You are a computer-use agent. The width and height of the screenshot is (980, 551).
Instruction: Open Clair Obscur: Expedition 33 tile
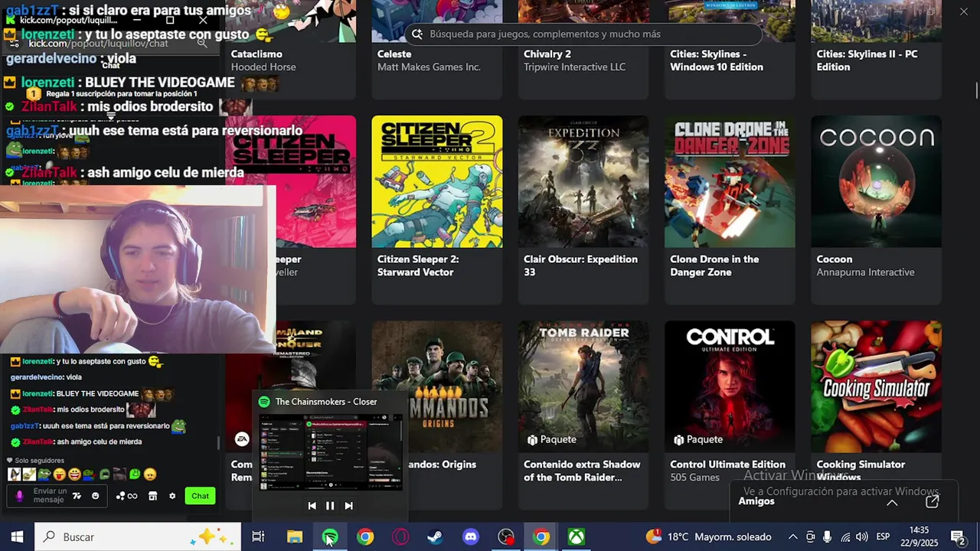click(x=583, y=210)
